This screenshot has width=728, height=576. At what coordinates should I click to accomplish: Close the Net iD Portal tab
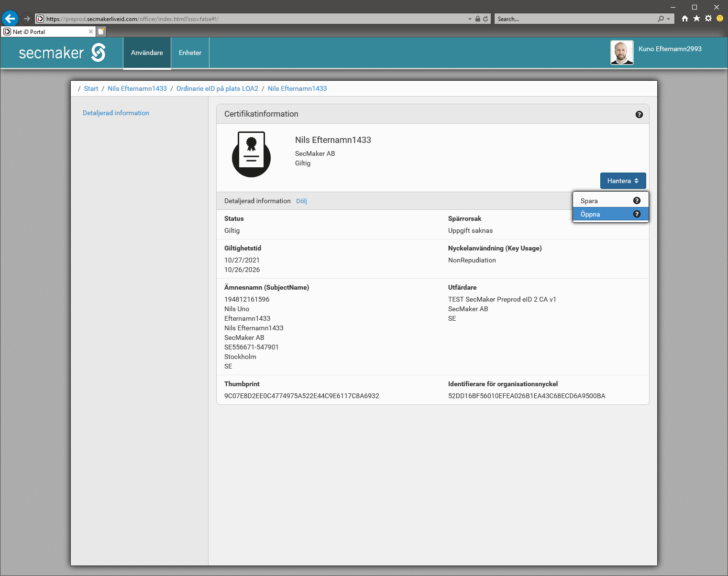91,32
